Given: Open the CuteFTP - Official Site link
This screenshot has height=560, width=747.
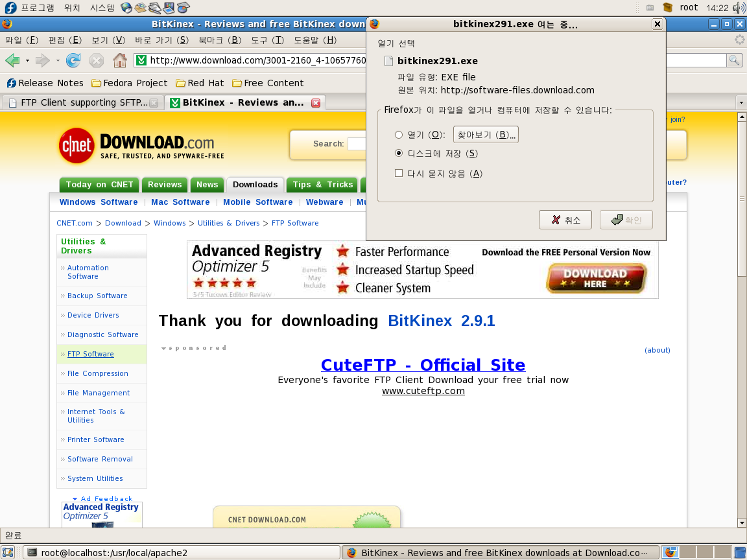Looking at the screenshot, I should pyautogui.click(x=423, y=365).
